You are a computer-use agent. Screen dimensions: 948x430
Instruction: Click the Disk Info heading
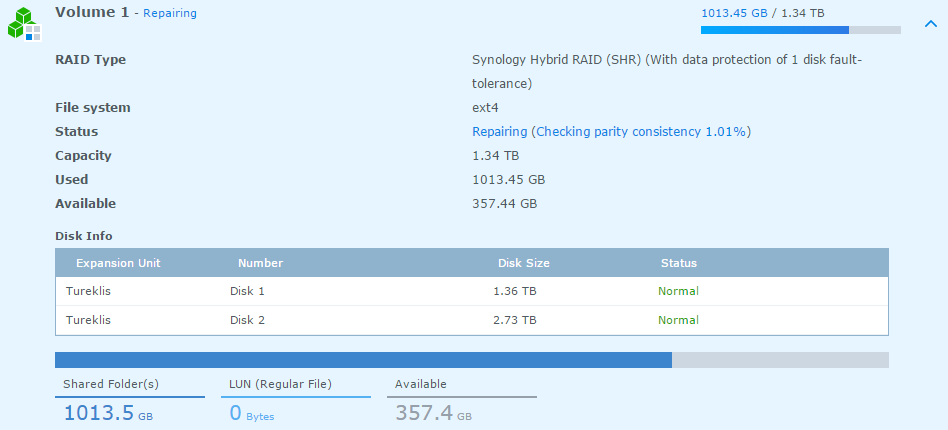click(83, 236)
